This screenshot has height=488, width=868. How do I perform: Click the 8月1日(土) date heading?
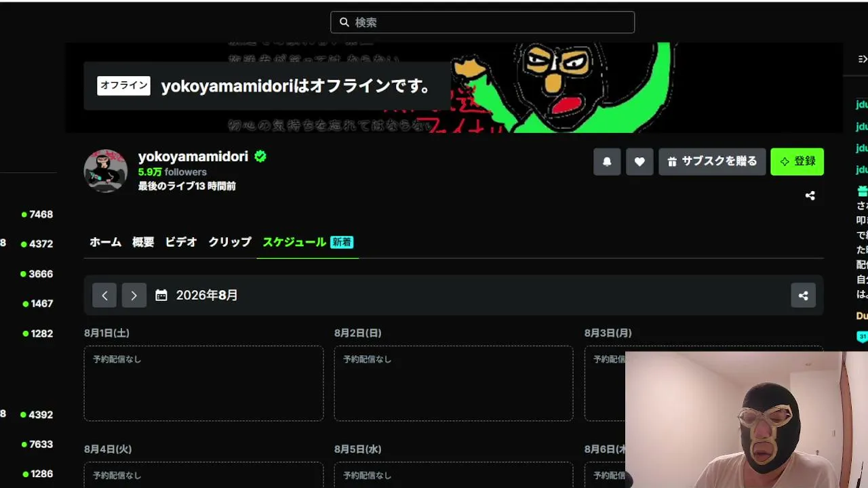(106, 333)
